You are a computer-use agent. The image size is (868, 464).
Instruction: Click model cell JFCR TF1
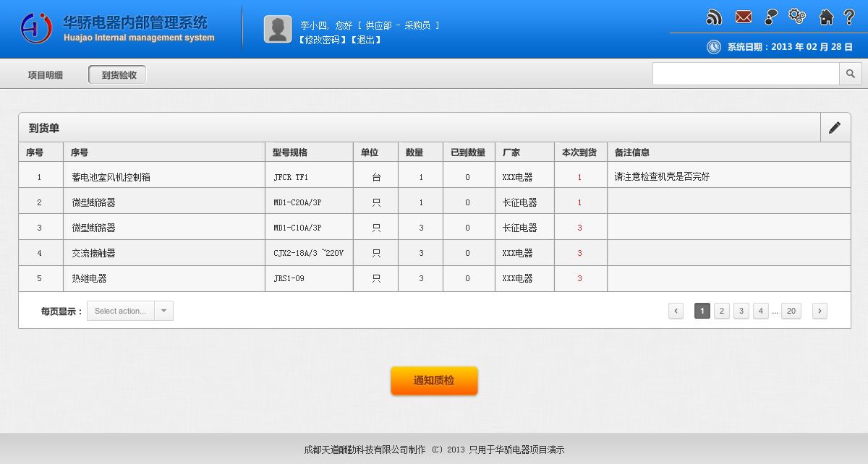[291, 177]
